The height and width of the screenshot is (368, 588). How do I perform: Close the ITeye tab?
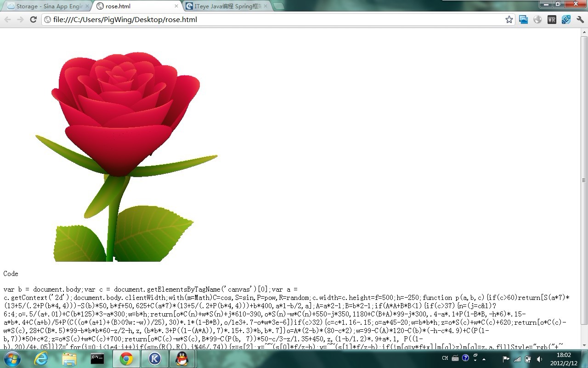pyautogui.click(x=266, y=6)
